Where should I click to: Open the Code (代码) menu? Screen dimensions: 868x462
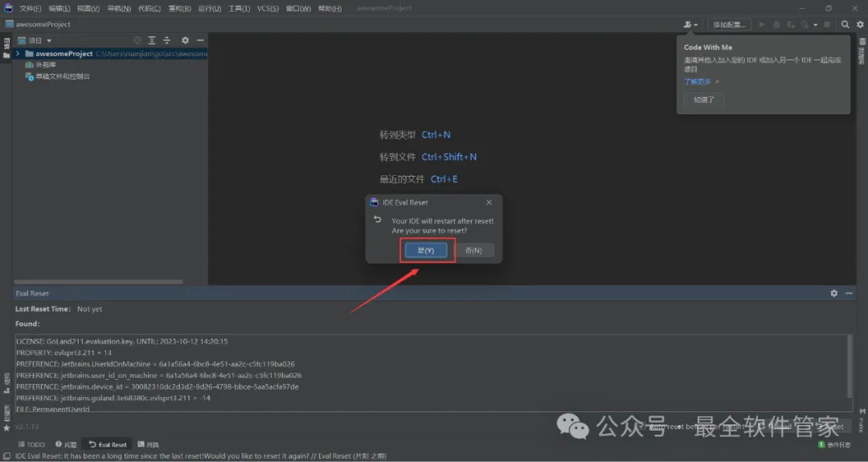pos(149,8)
